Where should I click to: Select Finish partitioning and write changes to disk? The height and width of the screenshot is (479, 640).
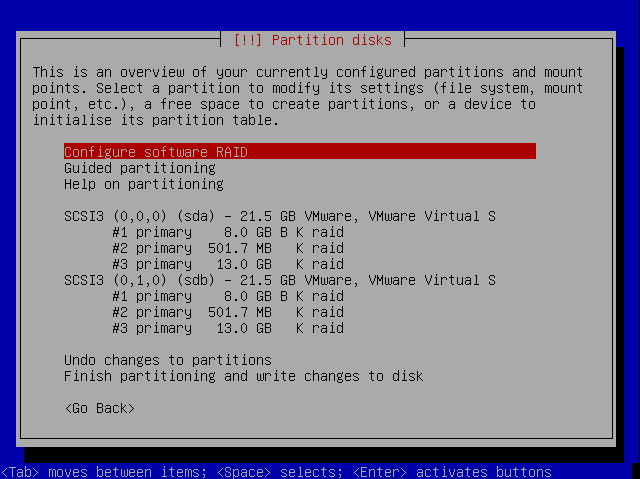point(244,376)
